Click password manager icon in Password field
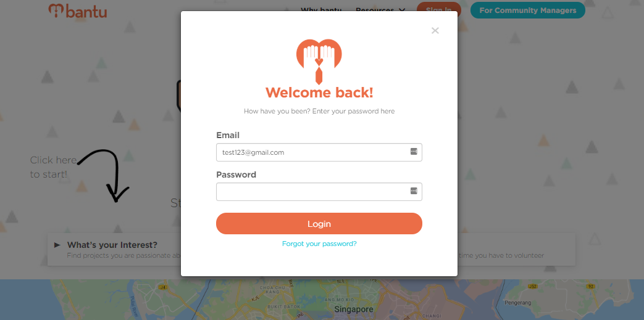 [x=414, y=191]
